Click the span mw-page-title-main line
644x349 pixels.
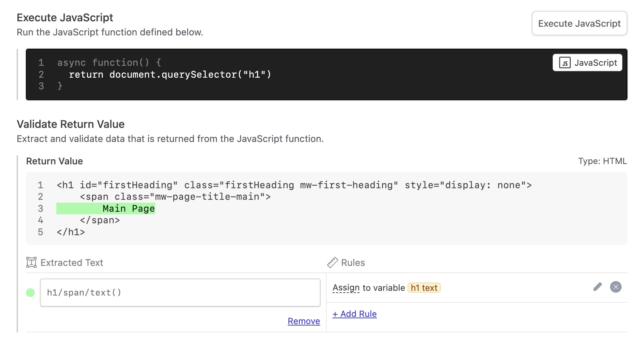point(175,197)
